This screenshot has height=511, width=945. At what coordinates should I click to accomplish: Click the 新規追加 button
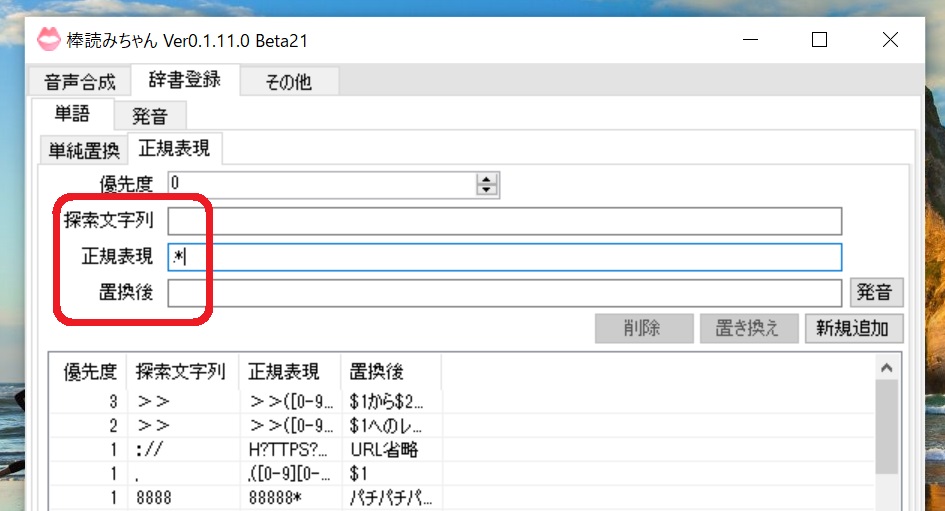tap(853, 328)
